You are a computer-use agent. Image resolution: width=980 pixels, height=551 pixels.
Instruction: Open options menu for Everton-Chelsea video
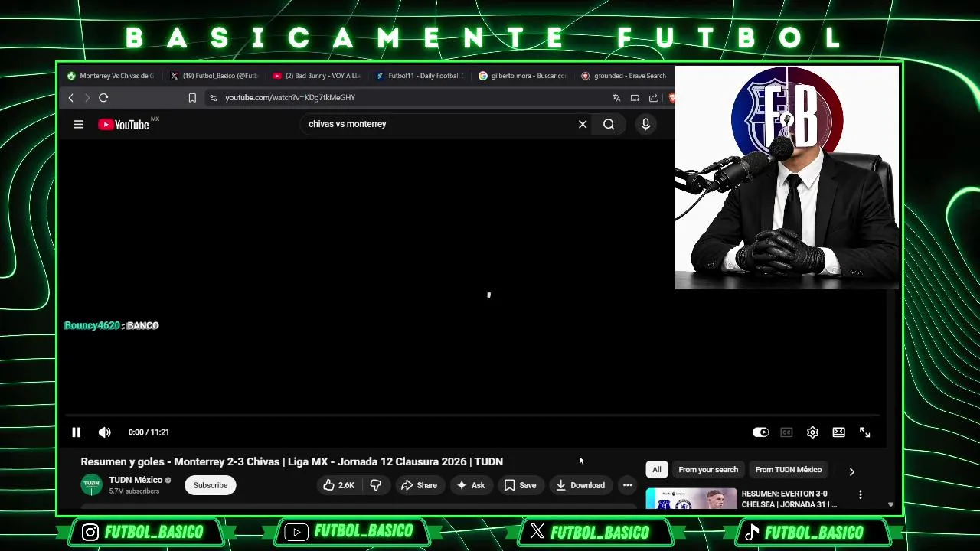point(860,494)
